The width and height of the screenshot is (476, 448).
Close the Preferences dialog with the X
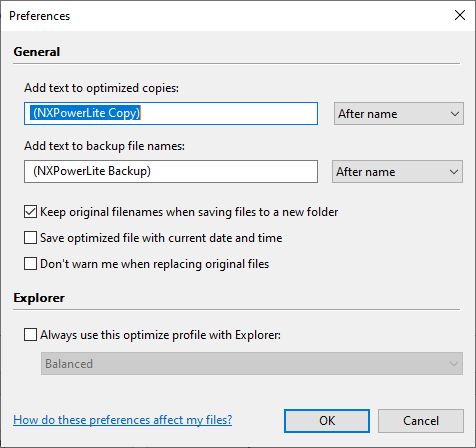click(460, 15)
